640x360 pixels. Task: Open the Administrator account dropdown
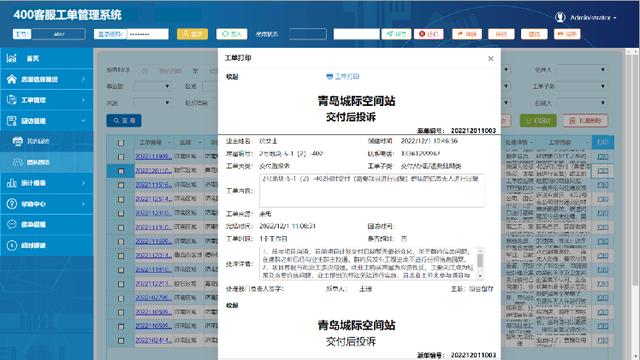pos(593,18)
